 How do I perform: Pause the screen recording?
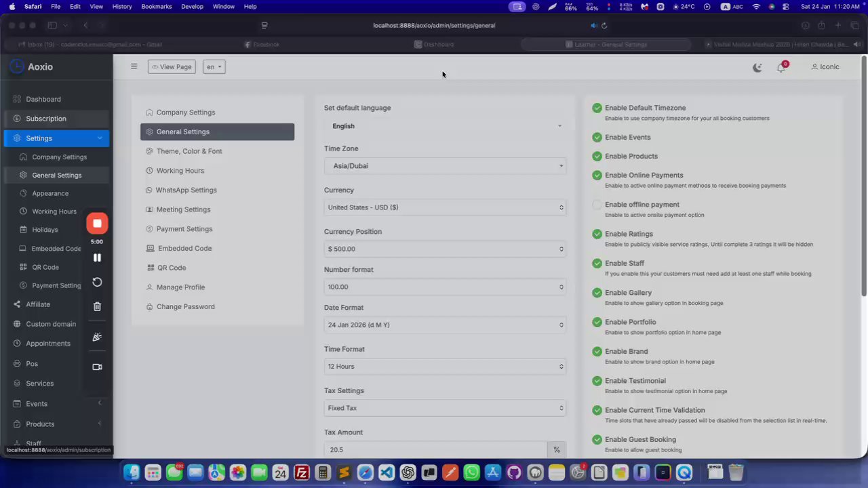tap(97, 258)
